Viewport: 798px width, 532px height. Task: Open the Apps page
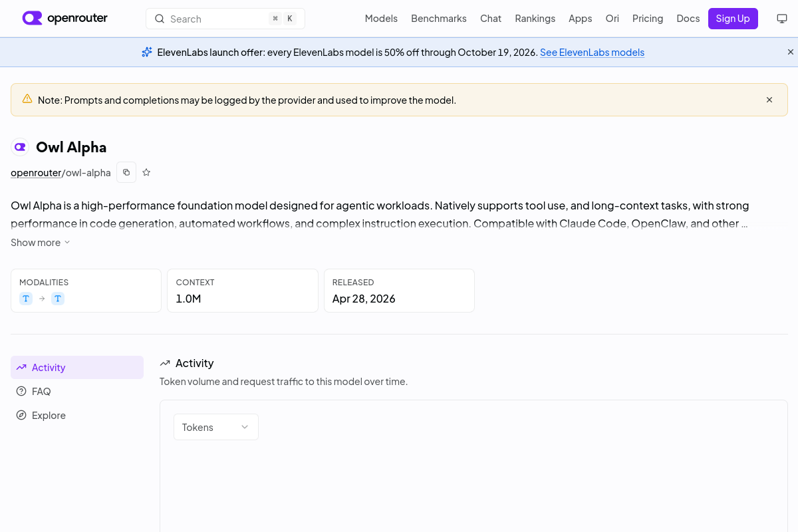click(x=581, y=19)
